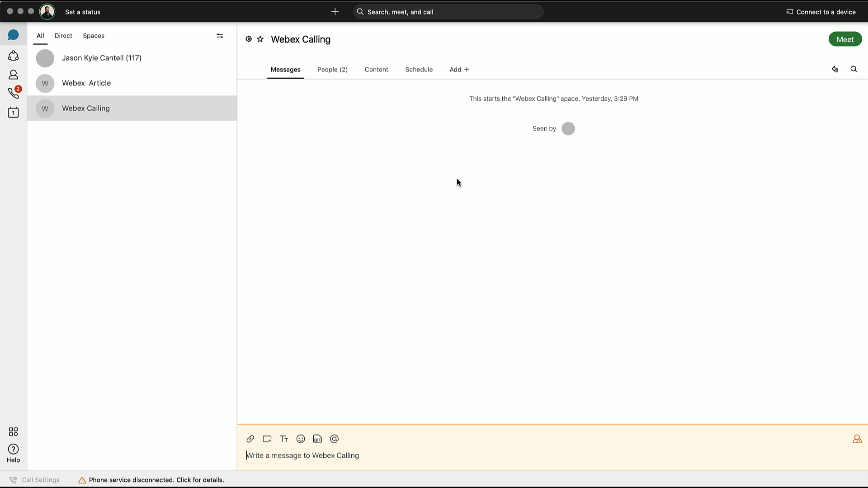Image resolution: width=868 pixels, height=488 pixels.
Task: Open the space list filter icon
Action: click(x=220, y=36)
